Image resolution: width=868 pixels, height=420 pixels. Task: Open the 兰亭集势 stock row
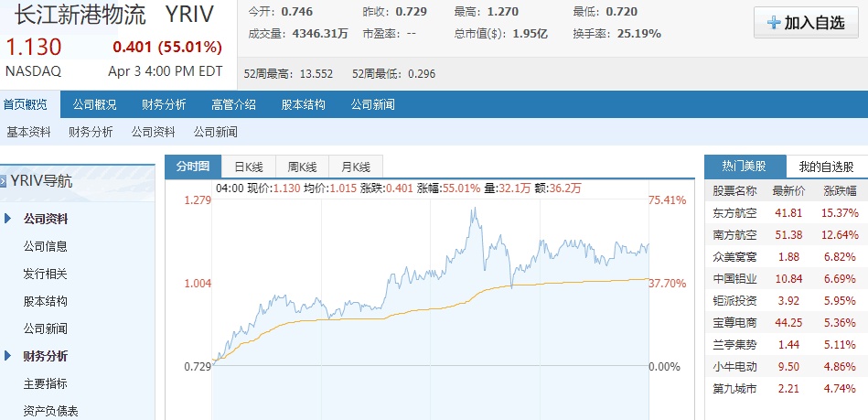(786, 345)
